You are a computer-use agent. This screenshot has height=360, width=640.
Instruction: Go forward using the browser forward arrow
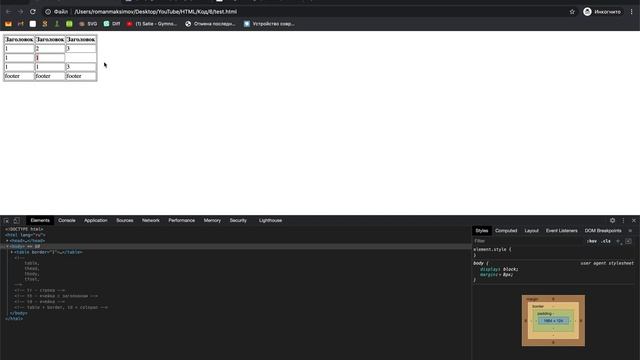click(20, 12)
